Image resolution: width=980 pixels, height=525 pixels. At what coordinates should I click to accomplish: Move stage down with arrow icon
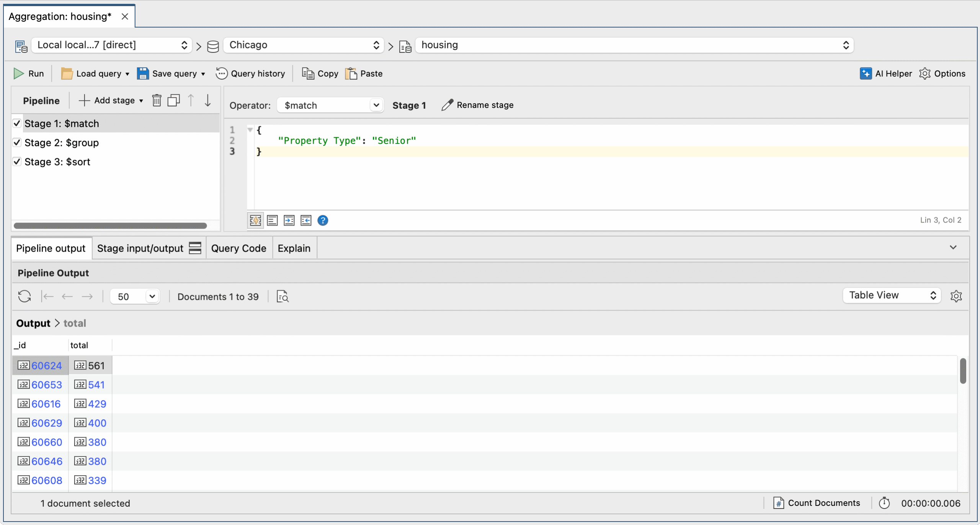pyautogui.click(x=207, y=100)
